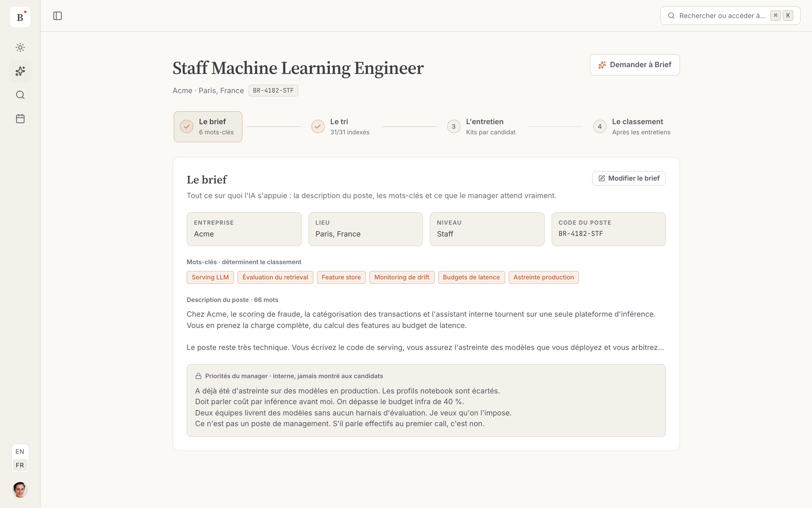This screenshot has width=812, height=508.
Task: Open the calendar sidebar icon
Action: coord(20,119)
